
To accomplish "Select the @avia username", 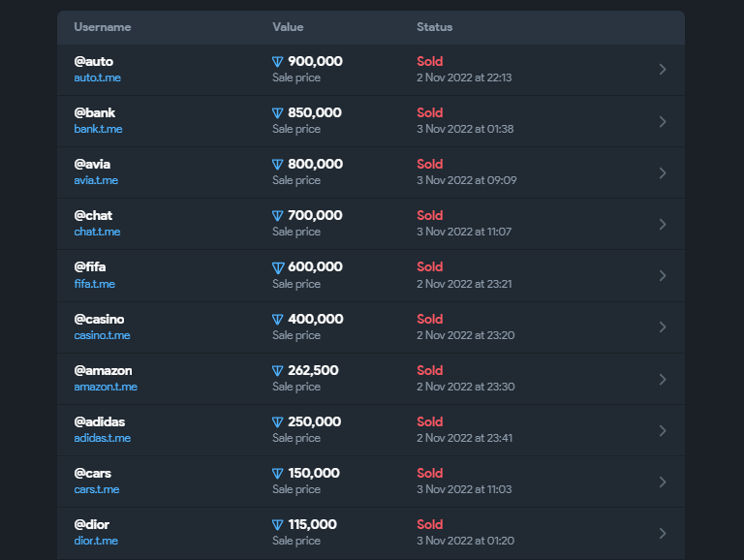I will coord(92,164).
